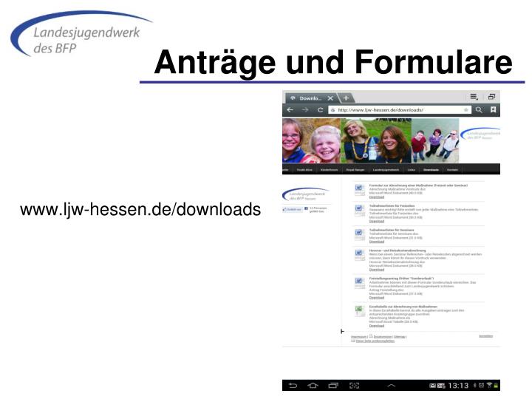
Task: Click Word icon for Teilnehmerlisten für Seminare
Action: pos(359,234)
